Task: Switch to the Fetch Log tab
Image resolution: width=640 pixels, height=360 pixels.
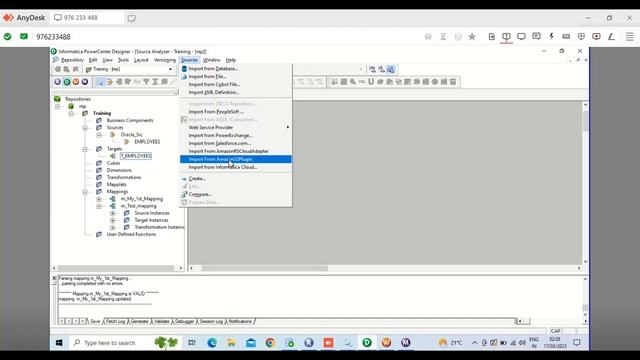Action: point(116,322)
